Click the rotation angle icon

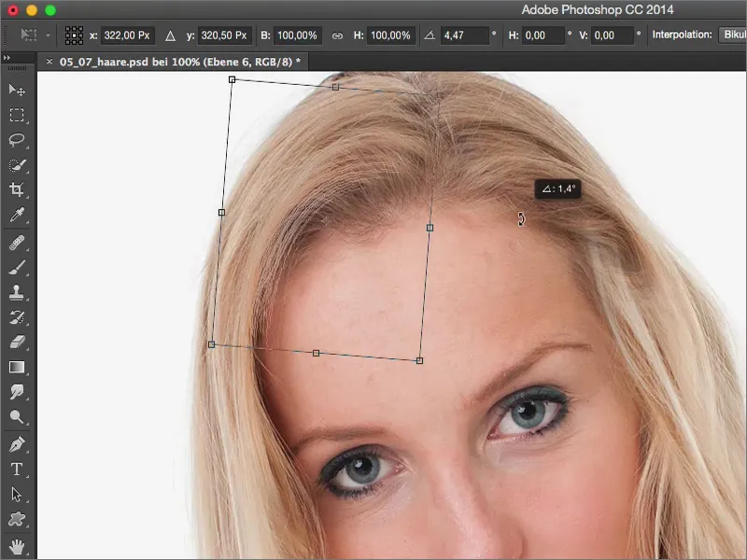[430, 35]
